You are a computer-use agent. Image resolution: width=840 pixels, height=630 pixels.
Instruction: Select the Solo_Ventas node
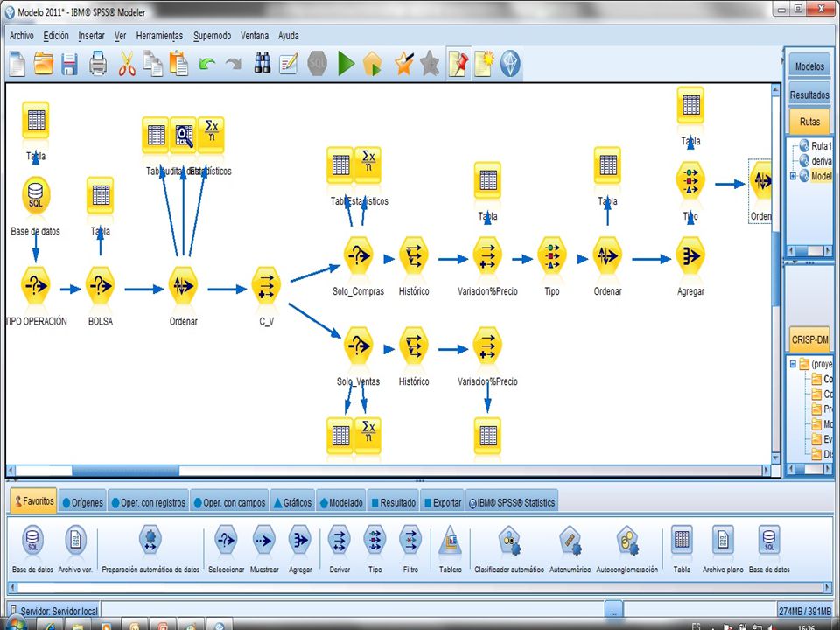pos(358,346)
